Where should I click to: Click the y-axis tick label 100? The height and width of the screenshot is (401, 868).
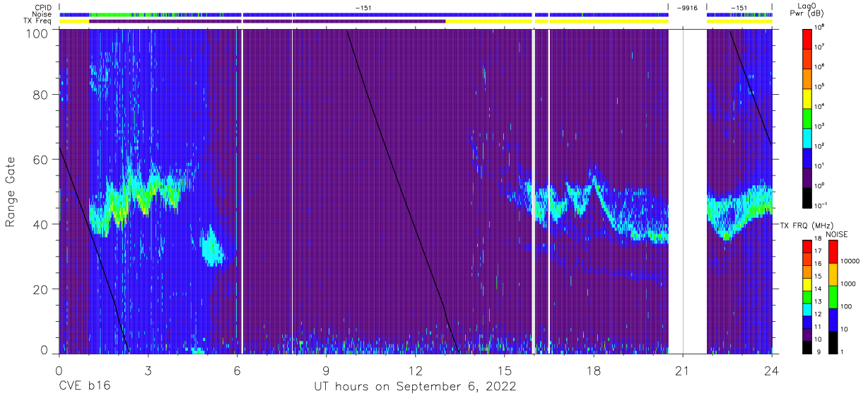tap(38, 33)
